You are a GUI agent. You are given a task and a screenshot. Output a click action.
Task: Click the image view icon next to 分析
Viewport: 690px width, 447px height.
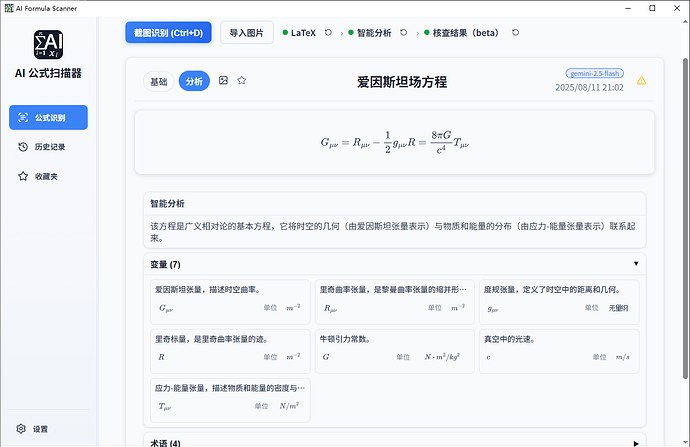pos(224,81)
